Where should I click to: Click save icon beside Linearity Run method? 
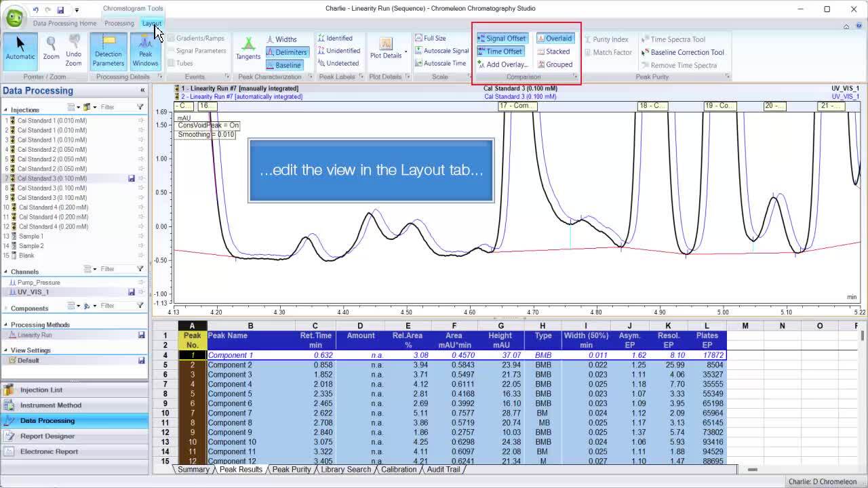click(x=141, y=335)
